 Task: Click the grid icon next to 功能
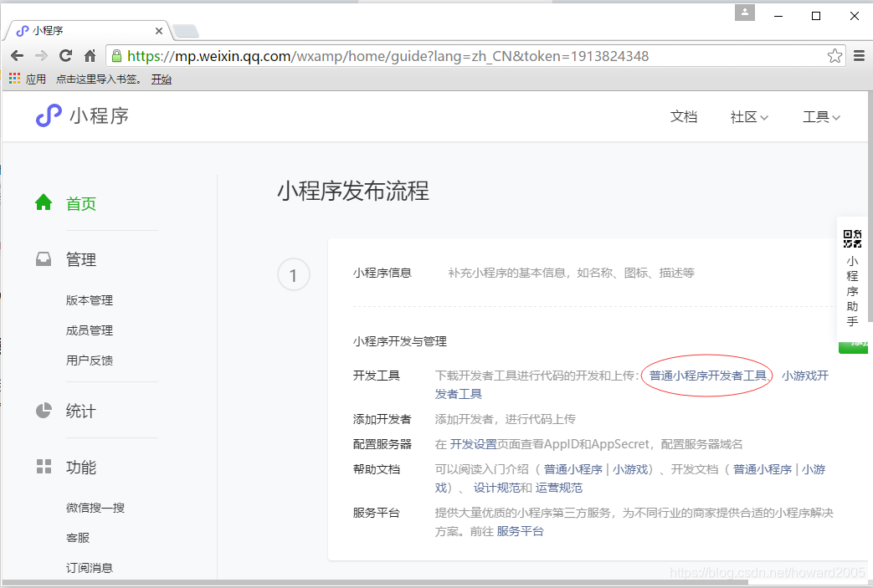43,467
